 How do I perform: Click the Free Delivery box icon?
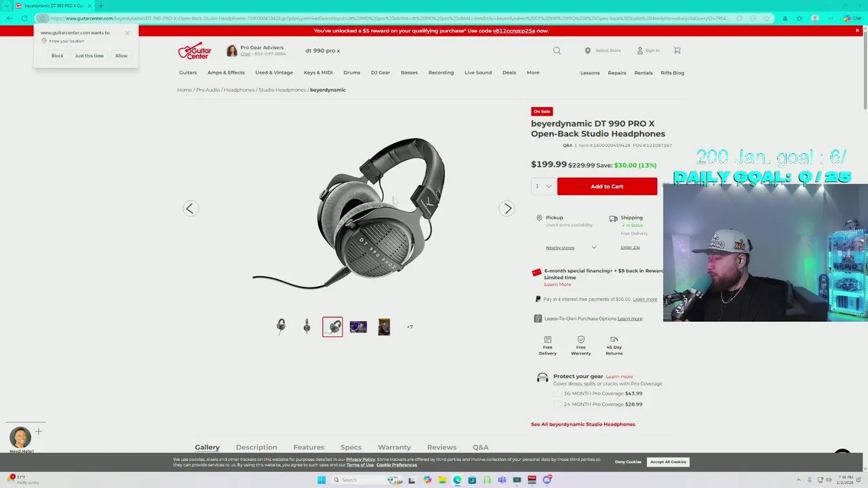point(547,339)
